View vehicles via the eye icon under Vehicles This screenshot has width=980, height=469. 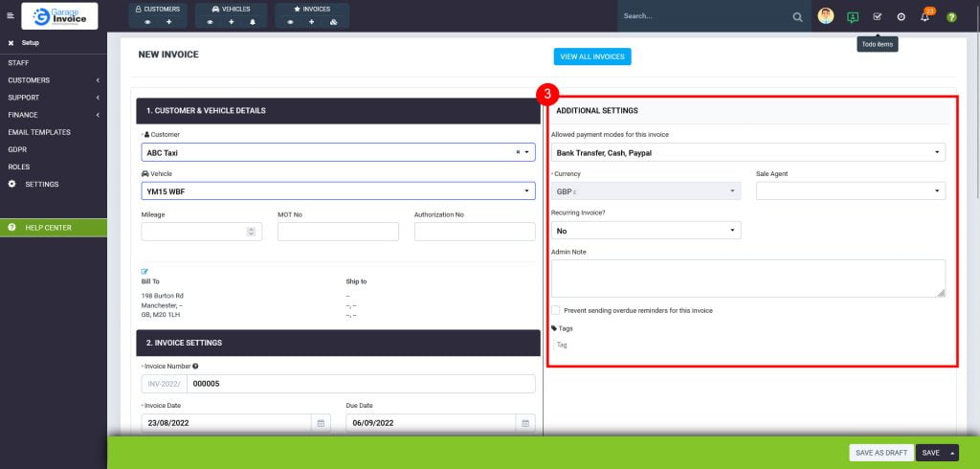[x=210, y=22]
